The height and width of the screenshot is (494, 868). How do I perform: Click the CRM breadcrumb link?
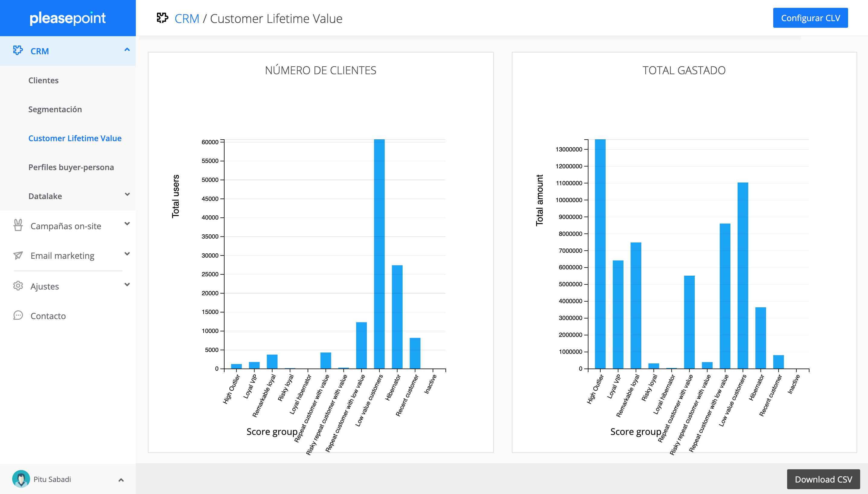(187, 19)
